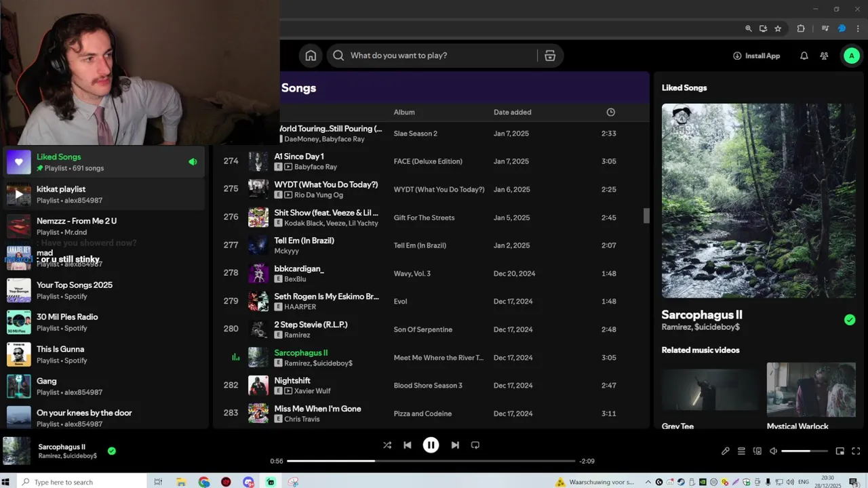Skip to previous track

click(408, 445)
